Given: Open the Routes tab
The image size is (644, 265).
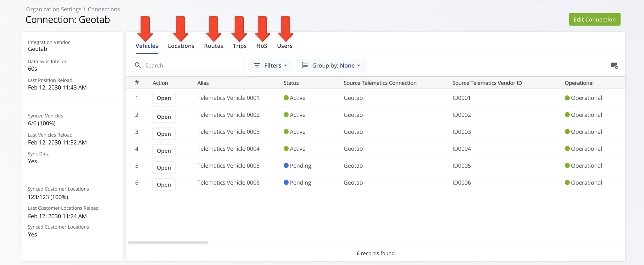Looking at the screenshot, I should pos(214,46).
